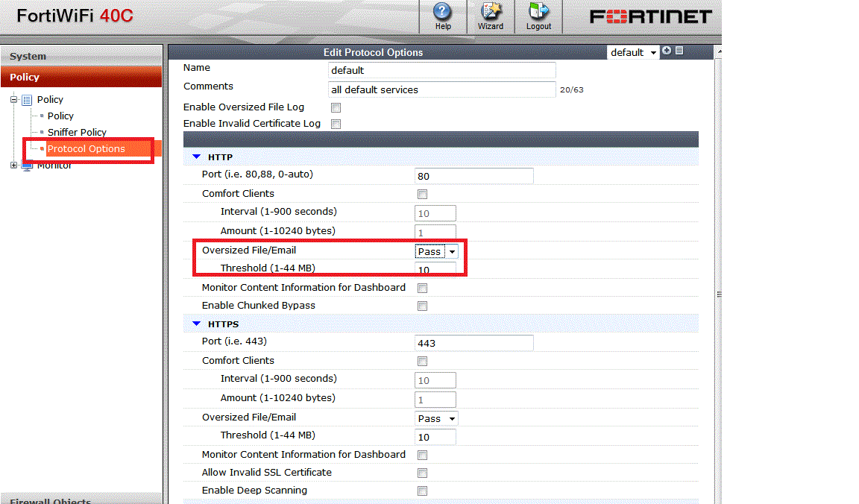Viewport: 859px width, 504px height.
Task: Click the Fortinet logo
Action: [x=651, y=16]
